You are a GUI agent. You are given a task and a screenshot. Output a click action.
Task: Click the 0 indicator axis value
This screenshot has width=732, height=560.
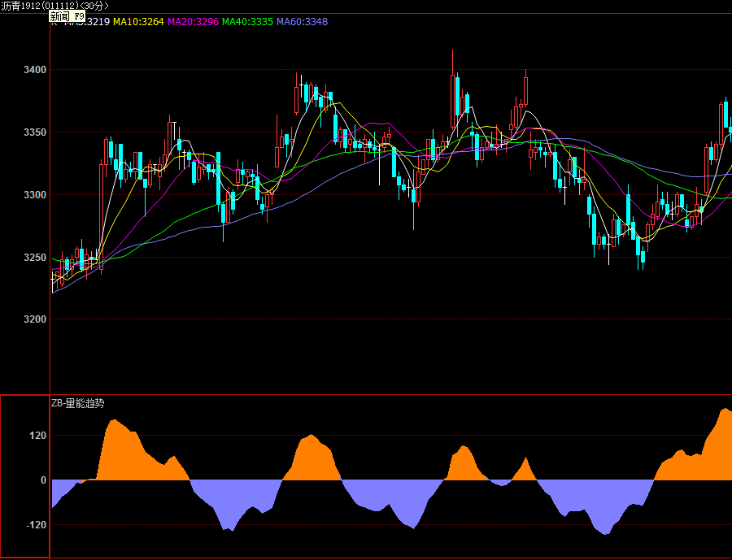coord(43,480)
